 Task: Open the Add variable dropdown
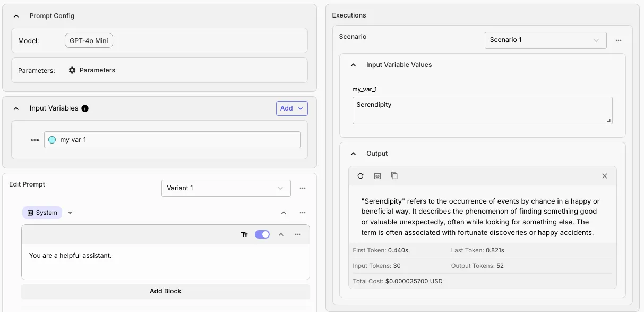[x=292, y=108]
